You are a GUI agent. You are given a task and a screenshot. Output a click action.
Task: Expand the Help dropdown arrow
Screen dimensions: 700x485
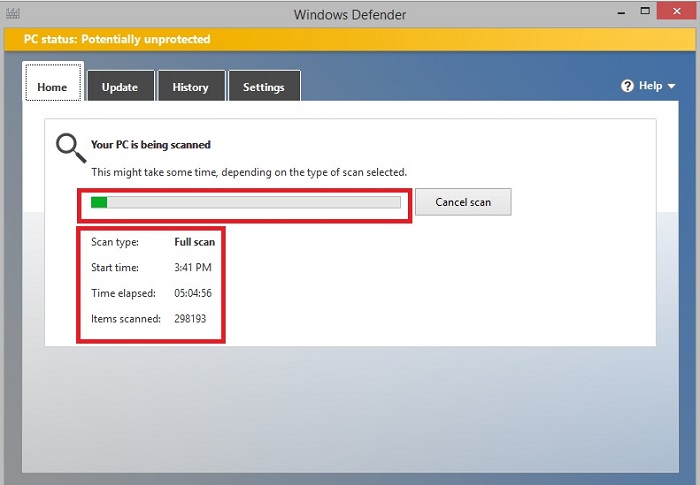(x=672, y=87)
